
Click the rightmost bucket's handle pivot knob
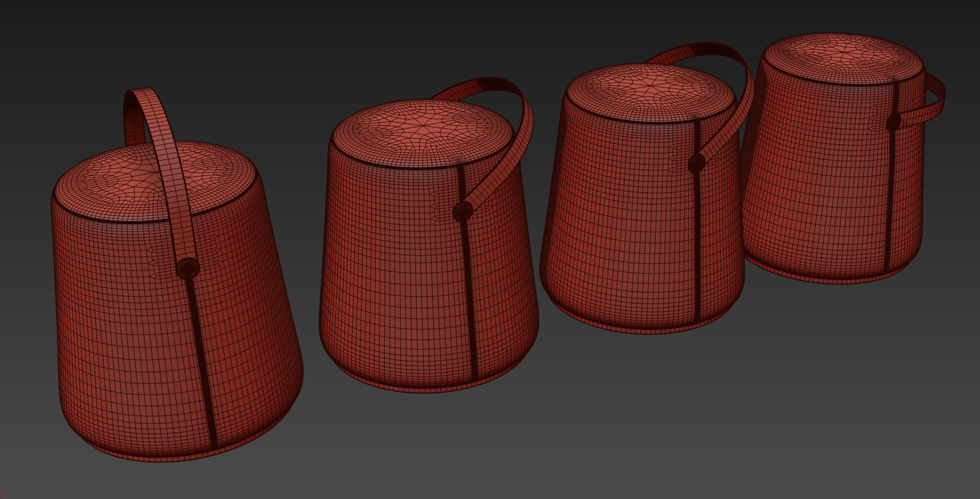pyautogui.click(x=893, y=122)
